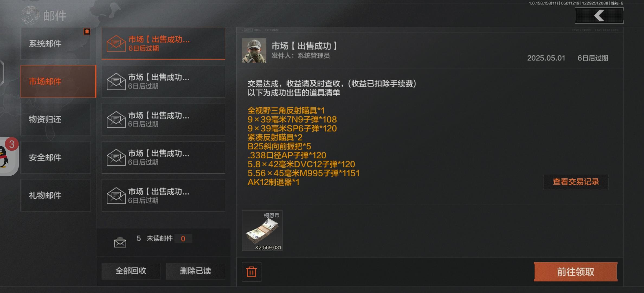The height and width of the screenshot is (293, 644).
Task: Click the selected mail's orange envelope icon
Action: coord(116,43)
